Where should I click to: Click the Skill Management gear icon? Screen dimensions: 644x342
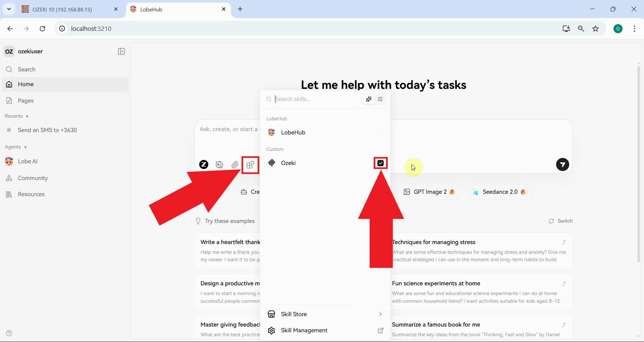pyautogui.click(x=271, y=331)
